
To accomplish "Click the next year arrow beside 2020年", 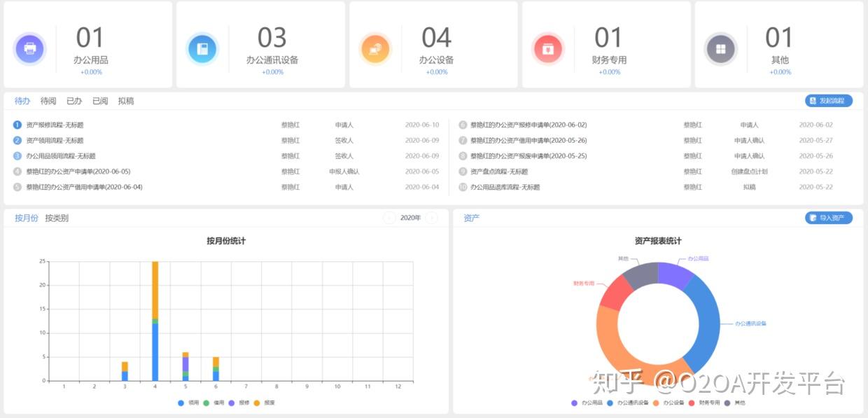I will [433, 218].
